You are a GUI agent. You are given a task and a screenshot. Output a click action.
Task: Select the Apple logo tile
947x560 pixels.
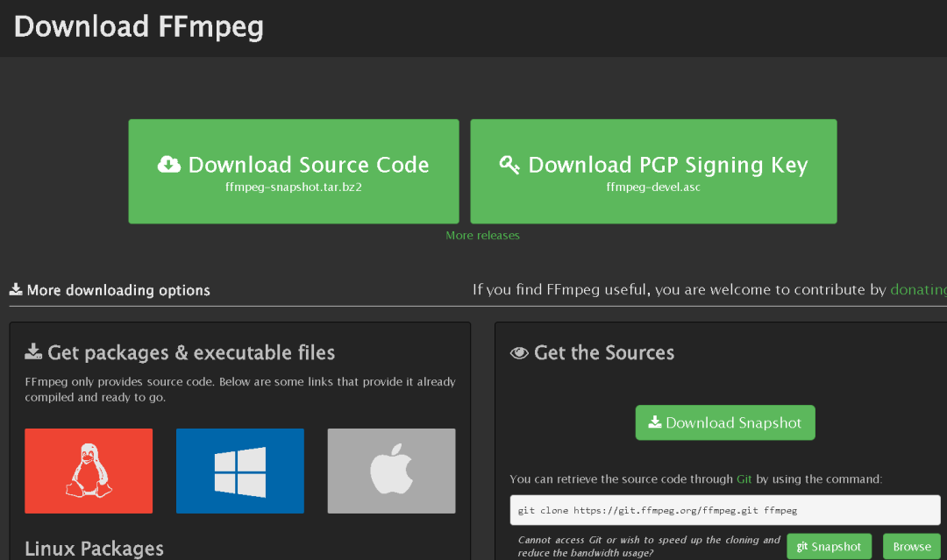[x=391, y=471]
